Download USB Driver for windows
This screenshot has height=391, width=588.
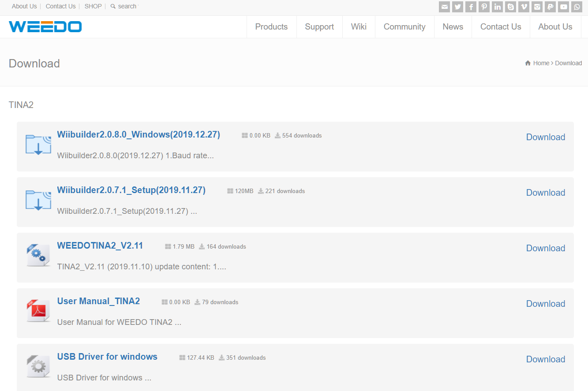(x=546, y=359)
